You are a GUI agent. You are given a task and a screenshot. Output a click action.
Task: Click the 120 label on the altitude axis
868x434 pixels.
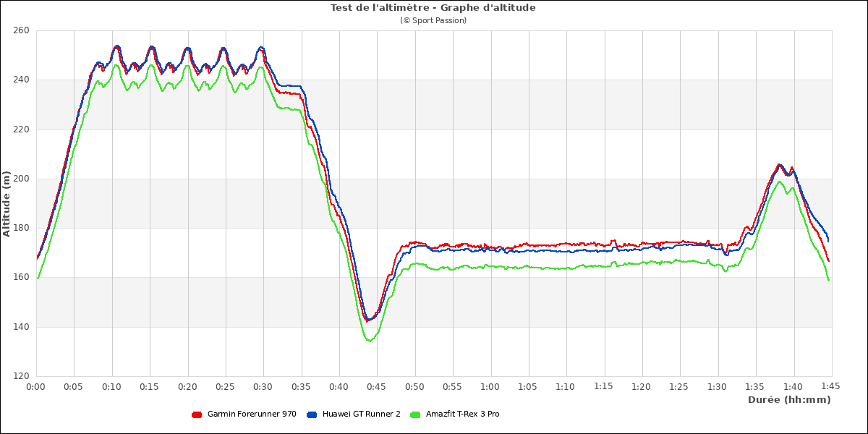[x=20, y=376]
